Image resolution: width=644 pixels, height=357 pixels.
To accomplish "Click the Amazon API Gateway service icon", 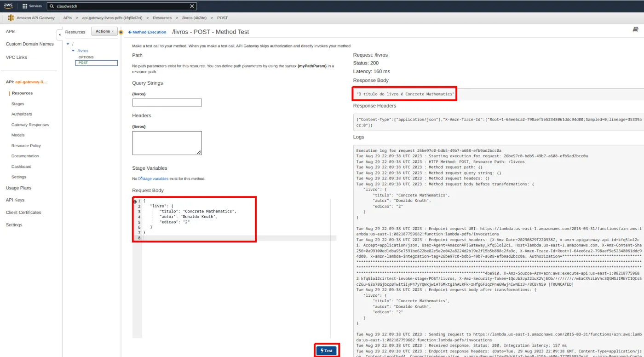I will coord(11,18).
